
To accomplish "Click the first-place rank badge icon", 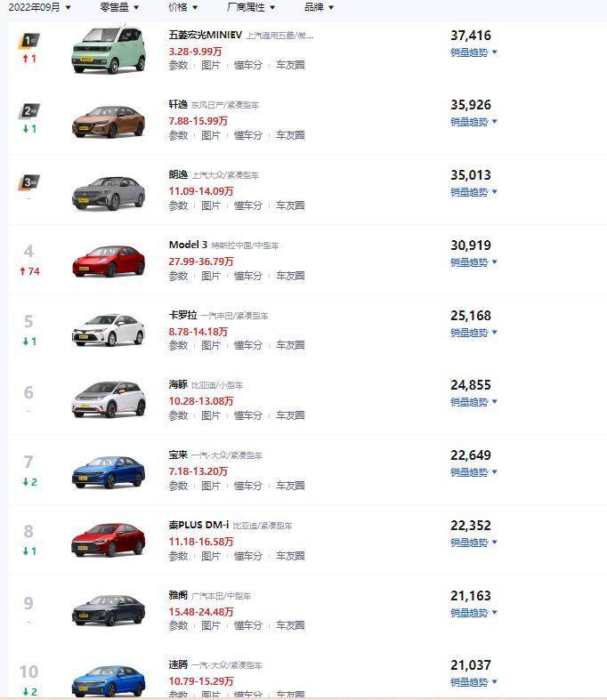I will click(29, 41).
